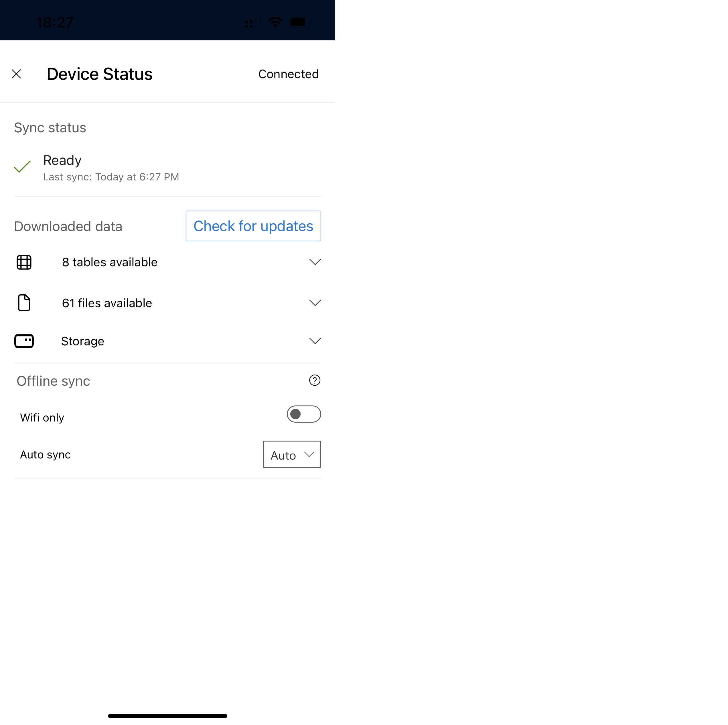728x725 pixels.
Task: Click Check for updates button
Action: click(x=253, y=226)
